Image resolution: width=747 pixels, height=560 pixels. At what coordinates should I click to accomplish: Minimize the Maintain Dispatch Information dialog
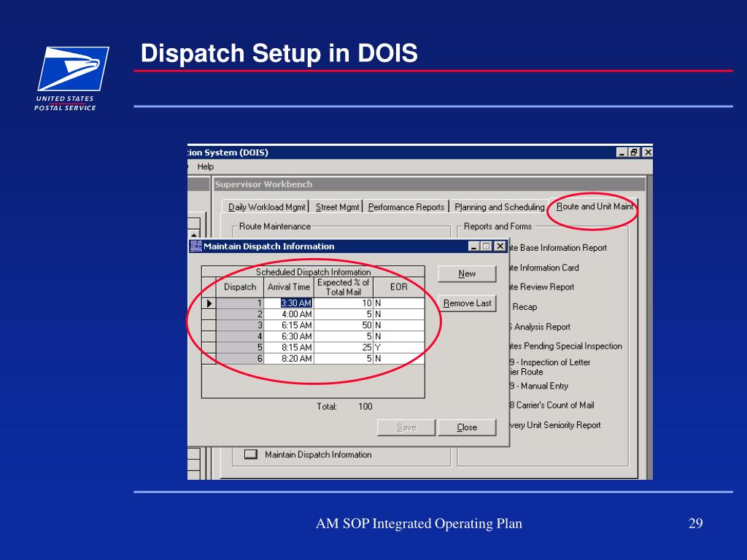coord(473,246)
